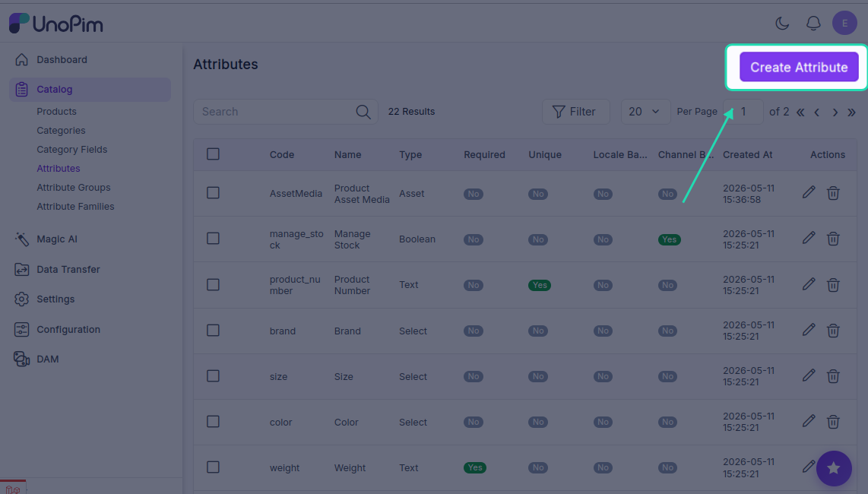The height and width of the screenshot is (494, 868).
Task: Check the brand row checkbox
Action: [x=213, y=330]
